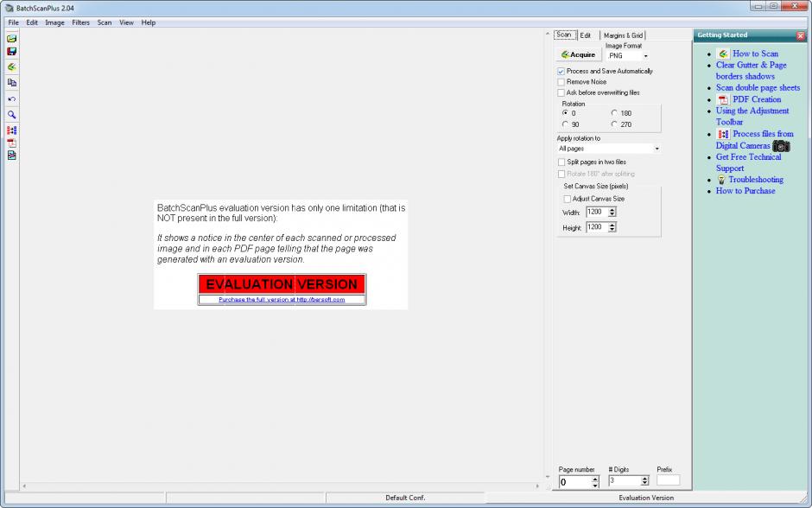Select the Scan tab in side panel
Image resolution: width=812 pixels, height=508 pixels.
click(564, 35)
